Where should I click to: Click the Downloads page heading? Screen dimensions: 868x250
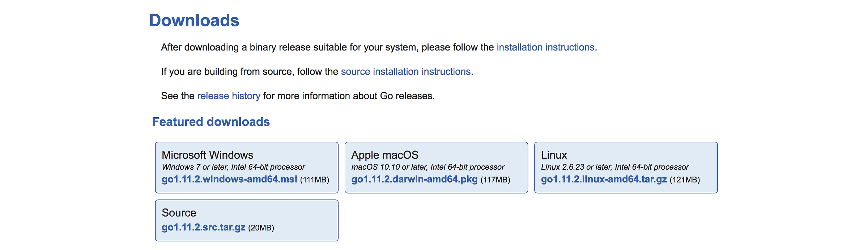194,21
